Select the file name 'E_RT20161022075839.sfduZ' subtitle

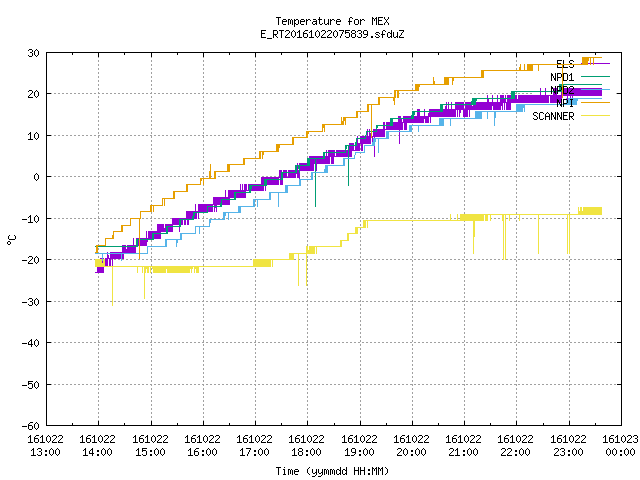pos(332,34)
